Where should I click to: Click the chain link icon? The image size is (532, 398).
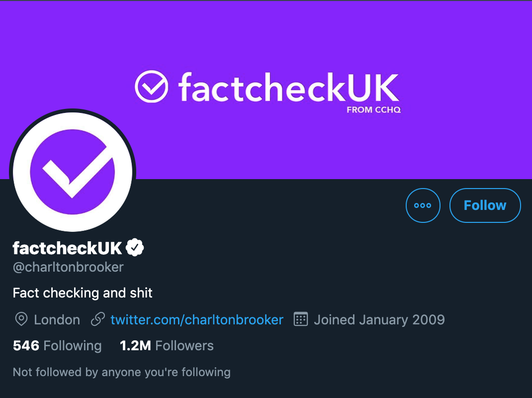coord(97,319)
